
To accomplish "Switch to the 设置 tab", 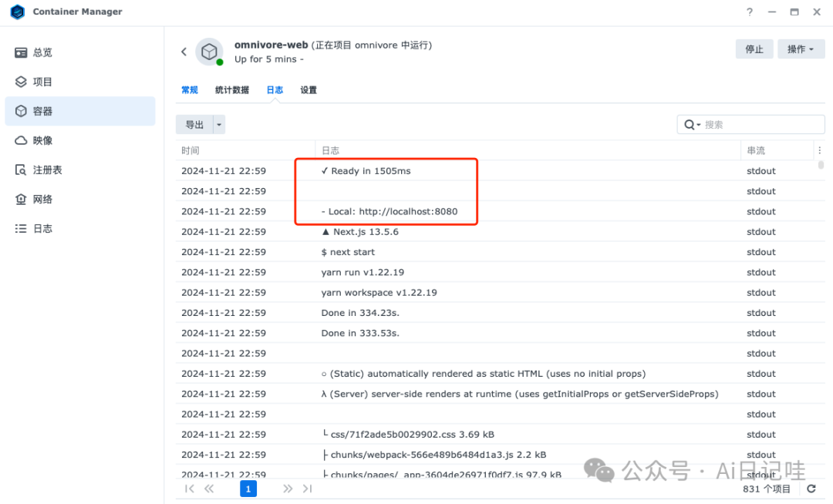I will pos(309,89).
